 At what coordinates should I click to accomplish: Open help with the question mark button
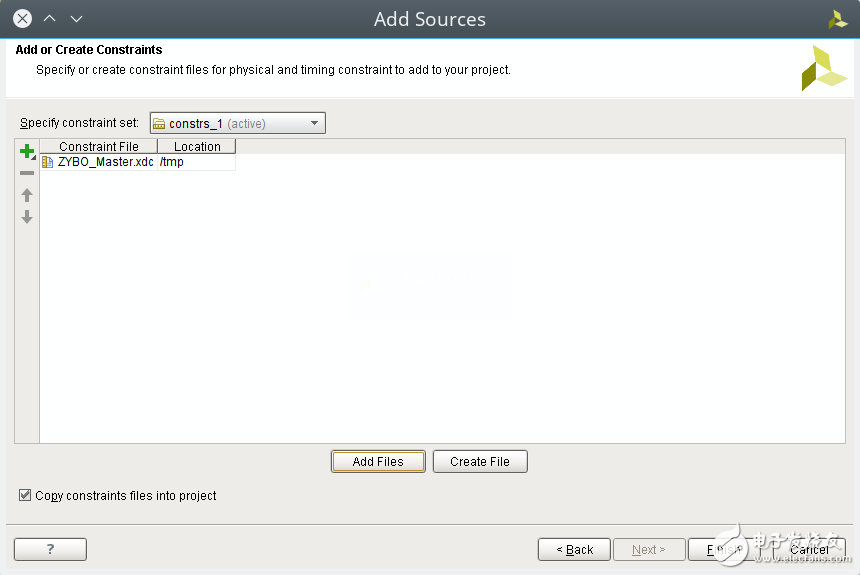50,549
